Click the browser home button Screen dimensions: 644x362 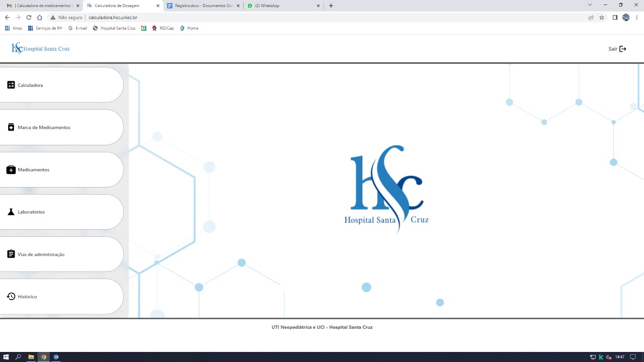(x=39, y=17)
